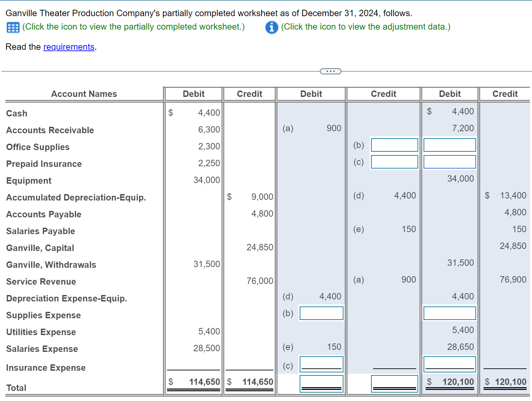Click Accounts Receivable adjusted value 7,200
This screenshot has width=532, height=401.
pyautogui.click(x=463, y=128)
